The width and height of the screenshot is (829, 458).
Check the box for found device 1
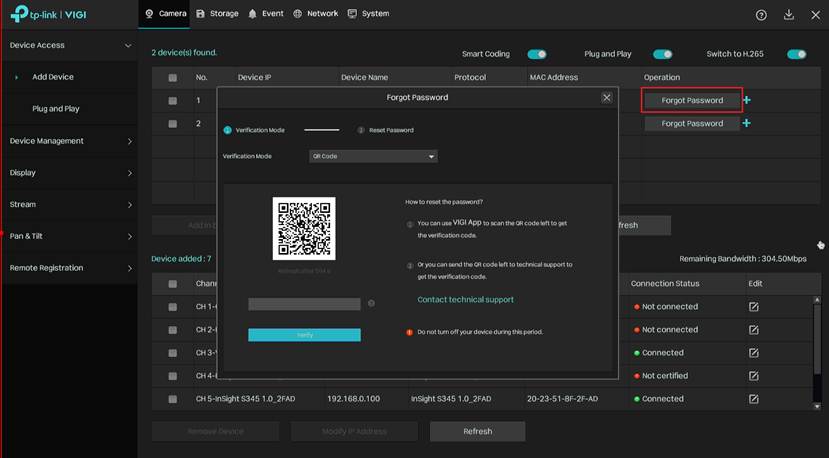(x=172, y=100)
